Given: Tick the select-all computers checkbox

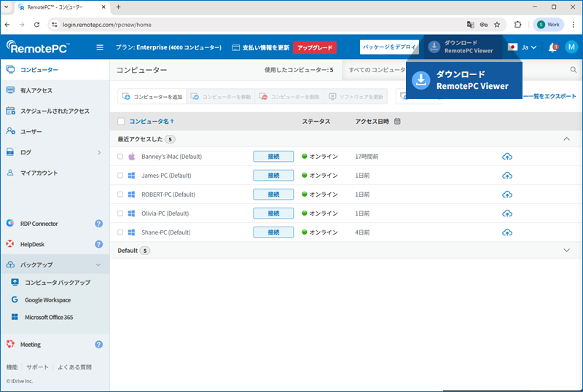Looking at the screenshot, I should pos(121,121).
